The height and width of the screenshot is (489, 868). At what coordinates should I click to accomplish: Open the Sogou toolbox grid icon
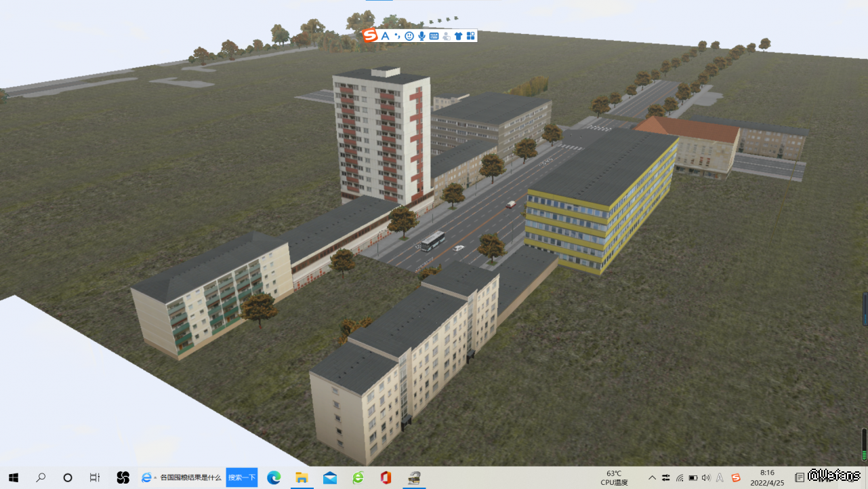[x=471, y=36]
